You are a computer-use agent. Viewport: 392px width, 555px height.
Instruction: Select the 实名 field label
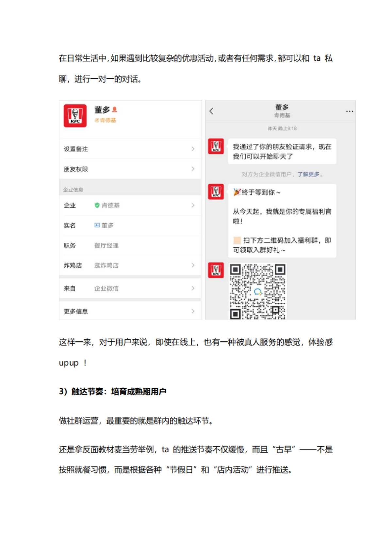coord(70,226)
